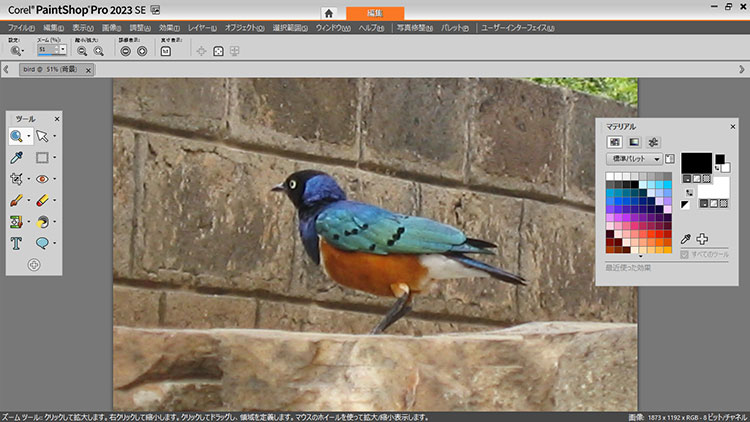Viewport: 750px width, 422px height.
Task: Pick the Red Eye tool
Action: 43,179
